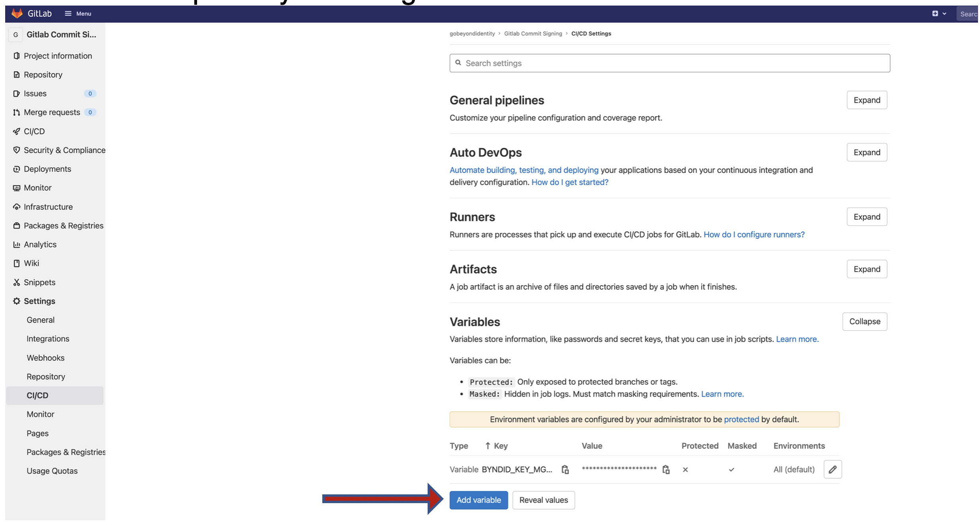Image resolution: width=980 pixels, height=525 pixels.
Task: Click the Add variable button
Action: [478, 500]
